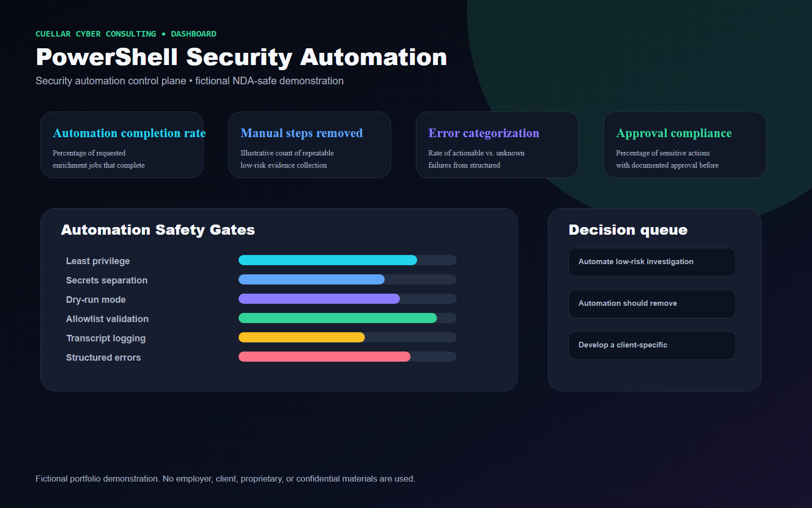Click the Structured errors progress bar
The height and width of the screenshot is (508, 812).
[348, 357]
